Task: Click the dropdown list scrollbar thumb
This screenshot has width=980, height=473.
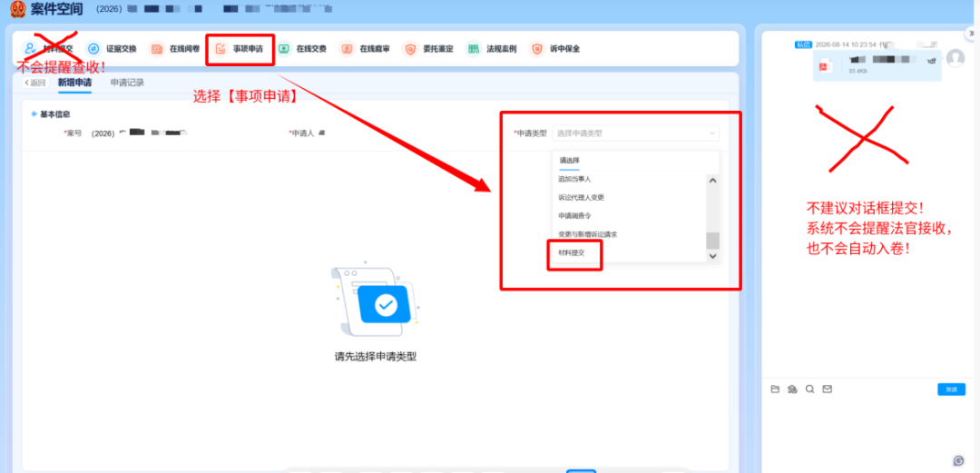Action: [712, 241]
